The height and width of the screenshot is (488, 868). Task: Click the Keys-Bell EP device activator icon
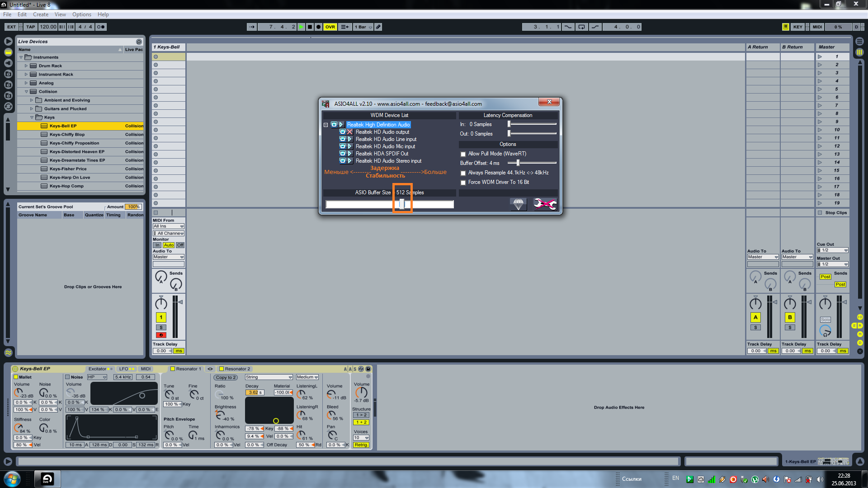coord(15,369)
